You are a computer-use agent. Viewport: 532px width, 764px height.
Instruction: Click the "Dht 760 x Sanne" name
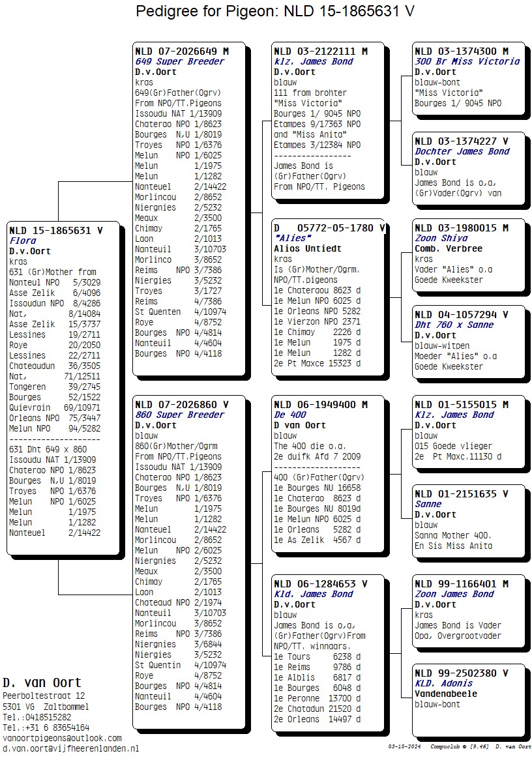coord(454,325)
